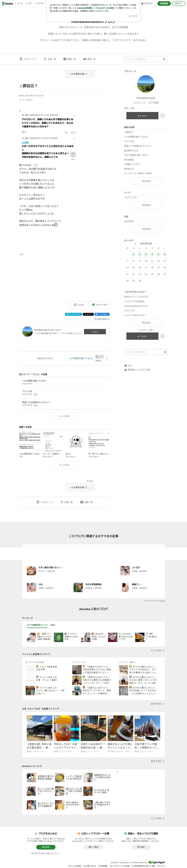Screen dimensions: 187x868
Task: Select 芸能人 ranking tab
Action: click(53, 625)
